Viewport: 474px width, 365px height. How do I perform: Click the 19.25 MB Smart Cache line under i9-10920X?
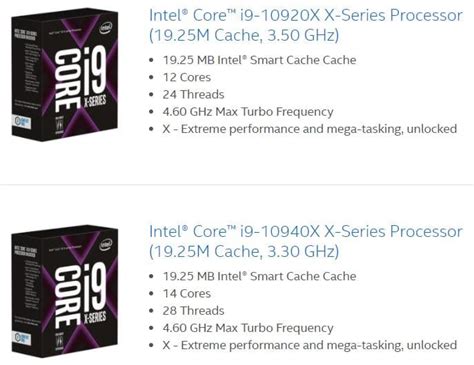click(259, 60)
